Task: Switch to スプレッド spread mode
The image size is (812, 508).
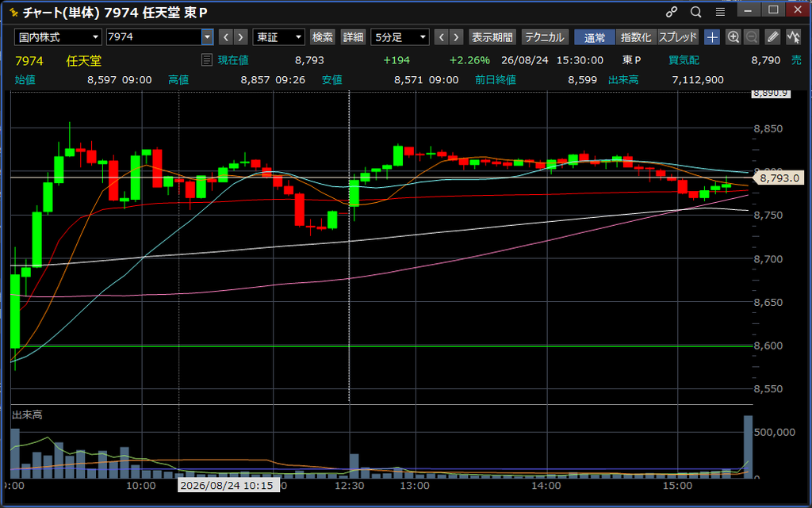Action: point(678,37)
